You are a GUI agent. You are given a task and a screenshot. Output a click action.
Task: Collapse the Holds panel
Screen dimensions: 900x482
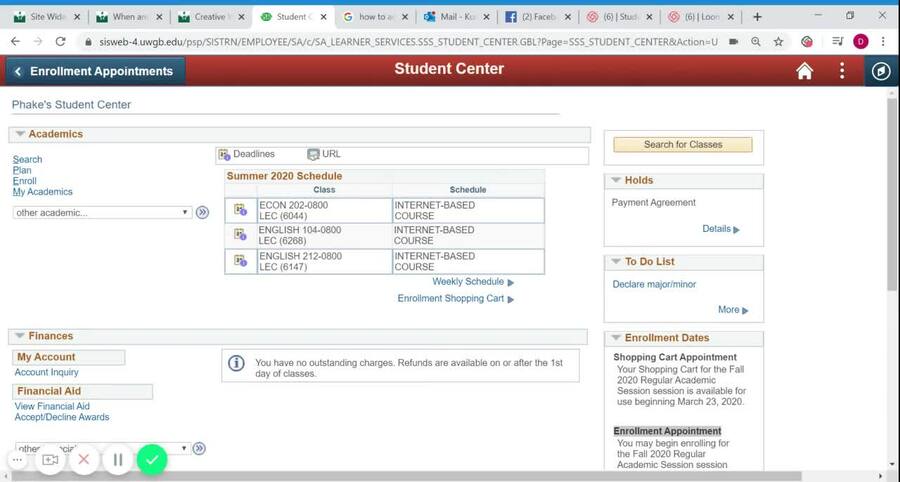[x=614, y=181]
